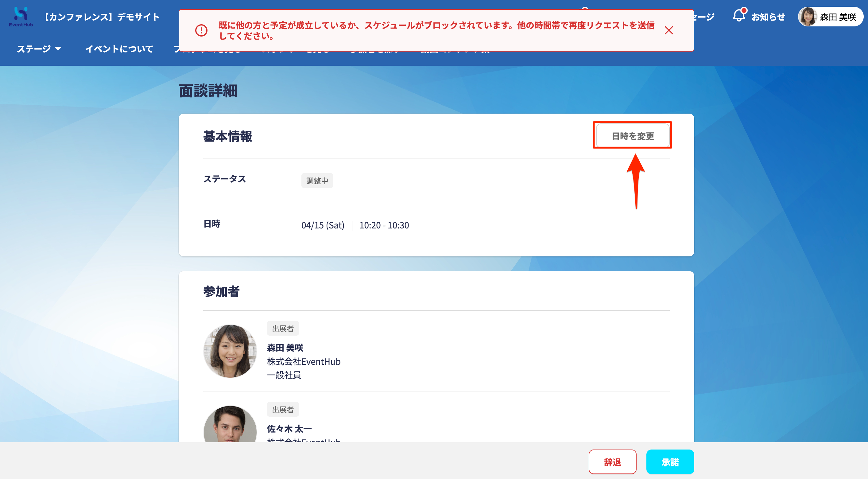The width and height of the screenshot is (868, 479).
Task: Go to イベントについて page
Action: coord(119,49)
